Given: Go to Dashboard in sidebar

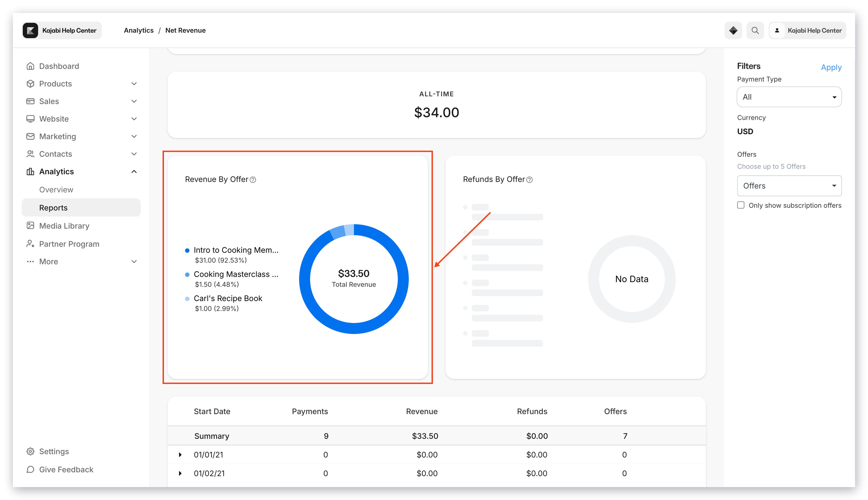Looking at the screenshot, I should (x=59, y=66).
